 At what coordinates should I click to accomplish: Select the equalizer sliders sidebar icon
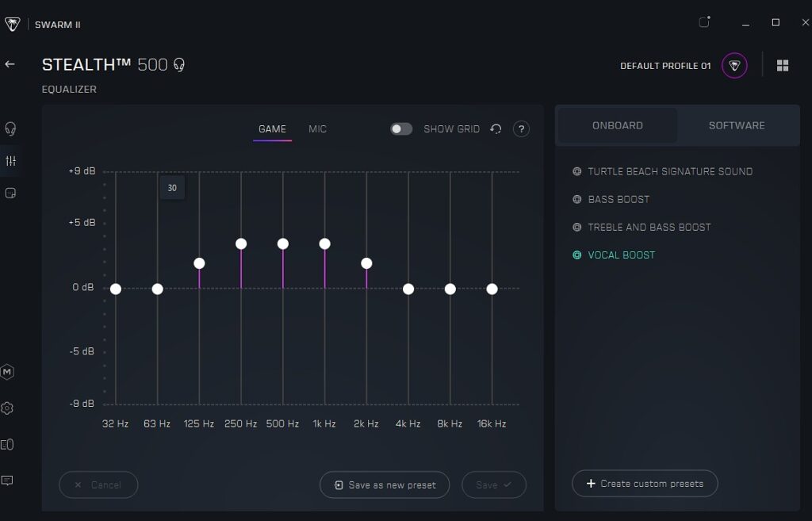[10, 161]
